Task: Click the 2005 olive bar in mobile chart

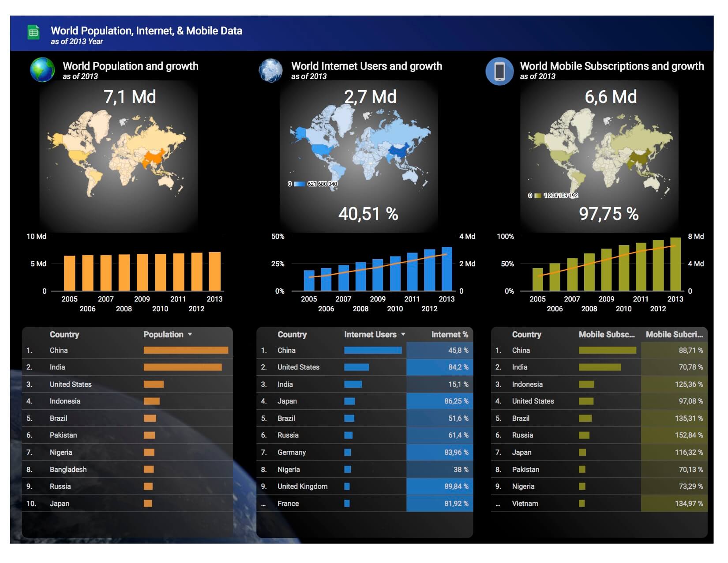Action: (538, 280)
